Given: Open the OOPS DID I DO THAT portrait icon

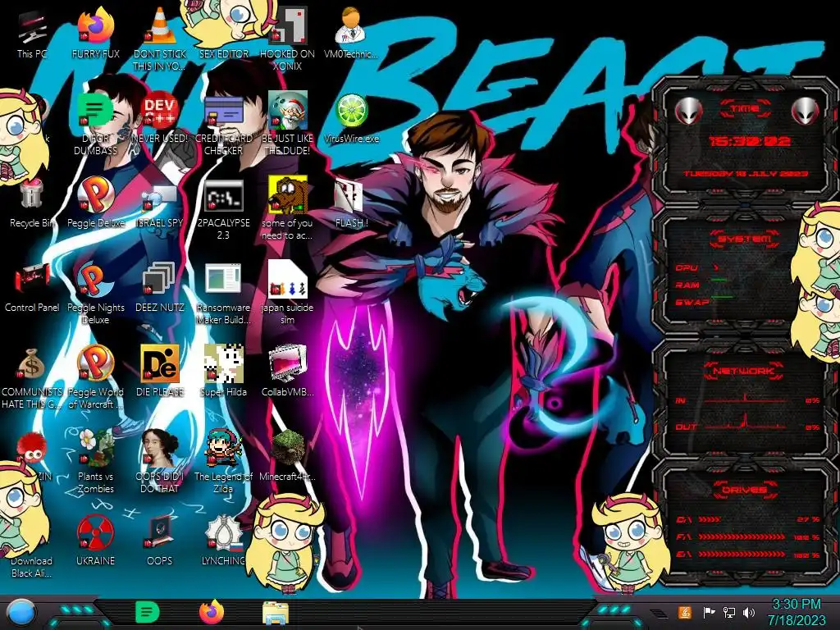Looking at the screenshot, I should [160, 462].
